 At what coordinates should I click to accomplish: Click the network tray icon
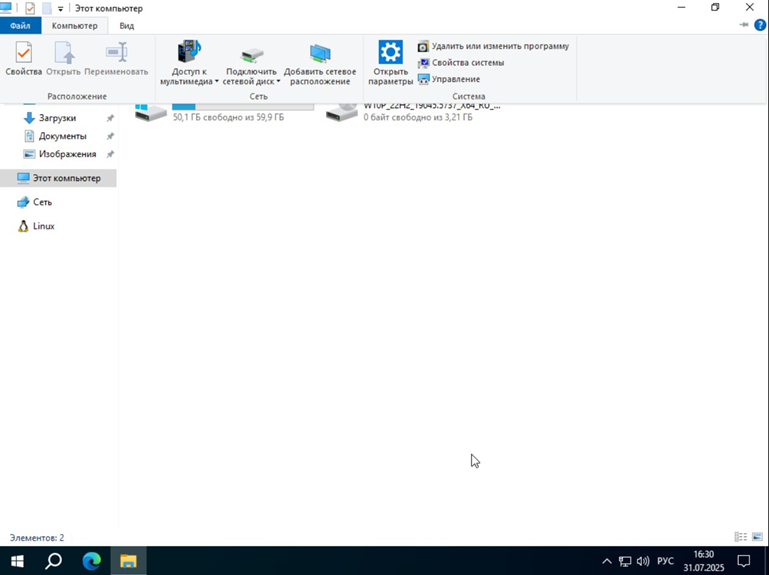pyautogui.click(x=625, y=561)
